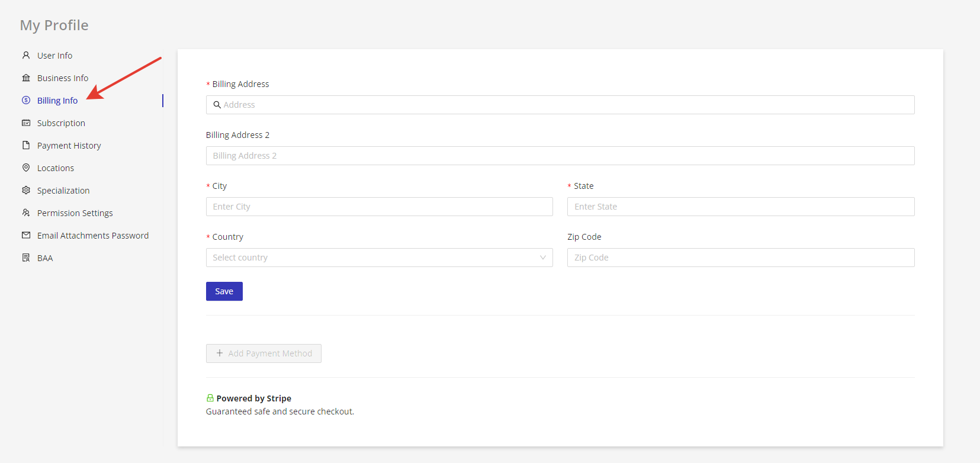Click the green lock icon by Stripe
Viewport: 980px width, 463px height.
210,398
